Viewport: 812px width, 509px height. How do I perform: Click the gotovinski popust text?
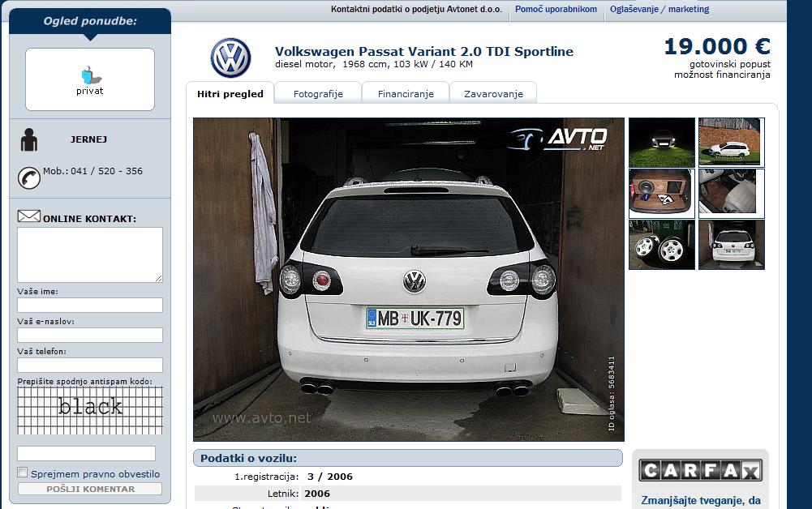[x=729, y=64]
